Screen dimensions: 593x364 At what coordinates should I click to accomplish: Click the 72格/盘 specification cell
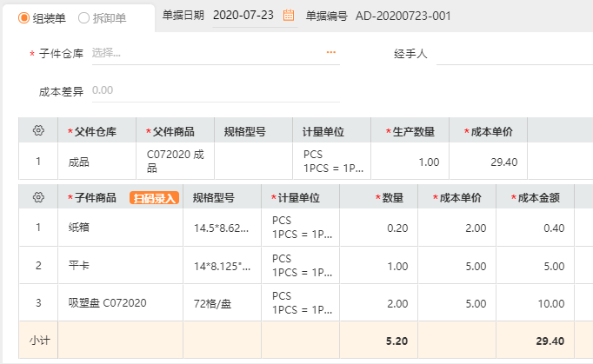(222, 303)
